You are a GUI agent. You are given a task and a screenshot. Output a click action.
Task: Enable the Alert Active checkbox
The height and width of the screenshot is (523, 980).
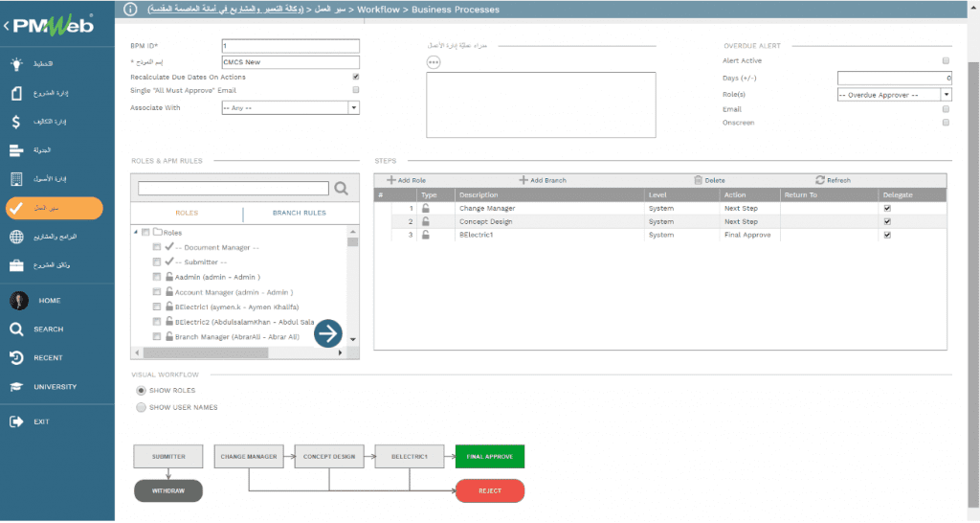(x=946, y=60)
